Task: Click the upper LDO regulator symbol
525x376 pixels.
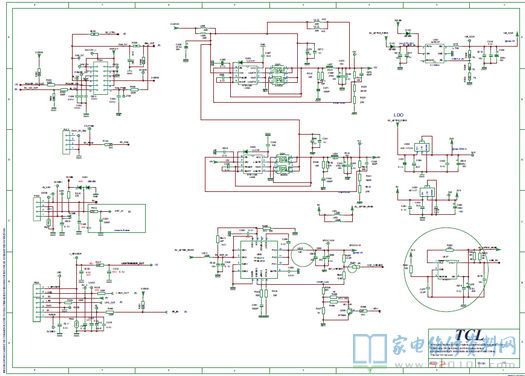Action: tap(422, 147)
